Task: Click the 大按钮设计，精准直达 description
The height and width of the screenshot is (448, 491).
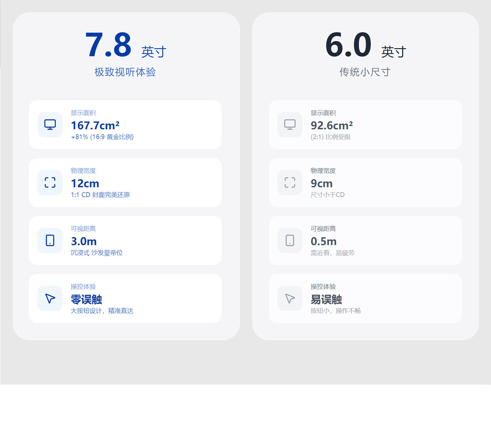Action: pyautogui.click(x=102, y=311)
